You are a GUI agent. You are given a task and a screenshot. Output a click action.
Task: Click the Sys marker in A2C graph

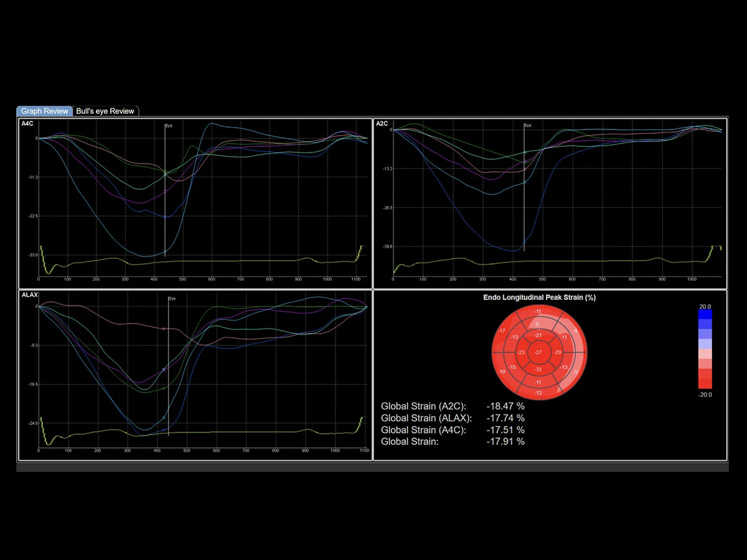click(527, 126)
